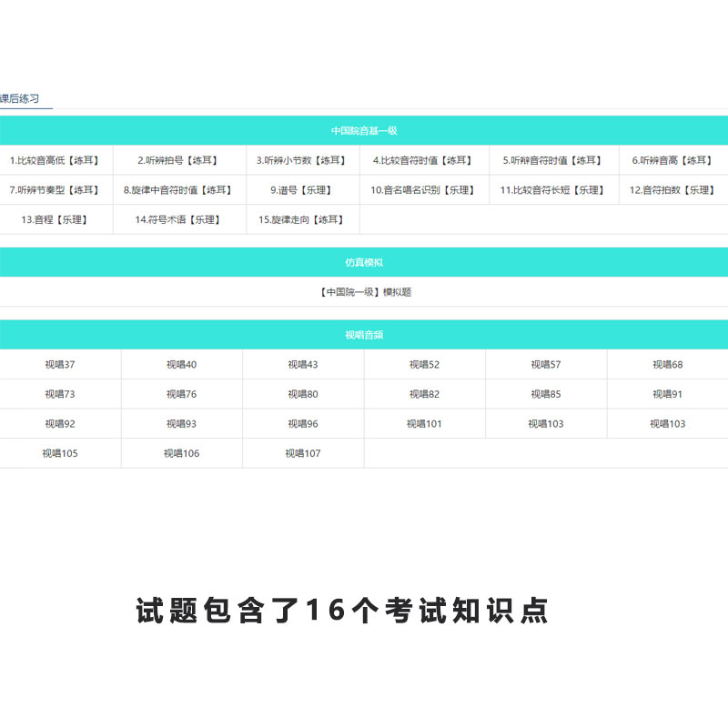
Task: Choose 13.音程【乐理】 exercise
Action: pos(55,219)
